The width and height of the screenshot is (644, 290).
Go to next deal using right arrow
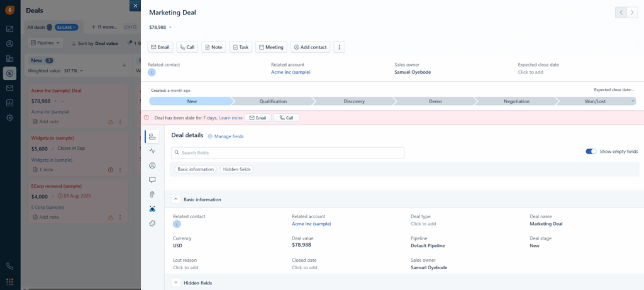(632, 12)
